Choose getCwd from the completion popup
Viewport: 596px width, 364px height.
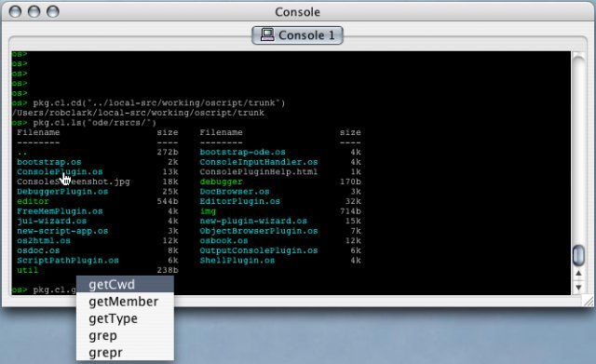[125, 285]
